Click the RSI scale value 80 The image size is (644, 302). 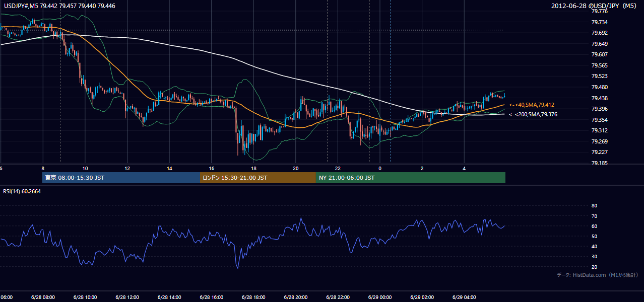(x=594, y=206)
